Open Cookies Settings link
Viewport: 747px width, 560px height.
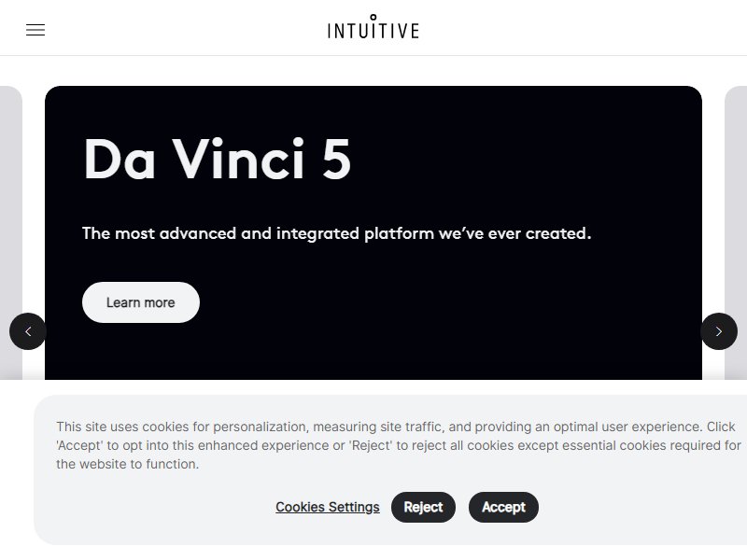pos(328,507)
